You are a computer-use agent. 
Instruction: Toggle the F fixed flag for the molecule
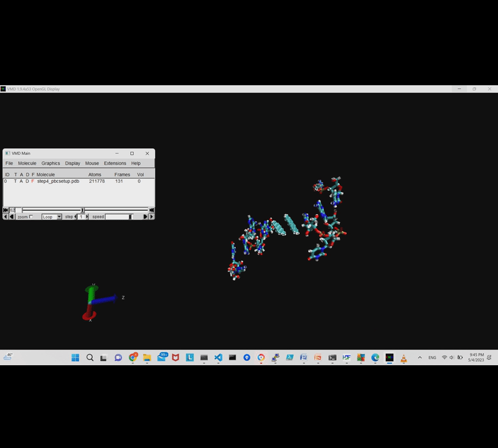pyautogui.click(x=33, y=181)
